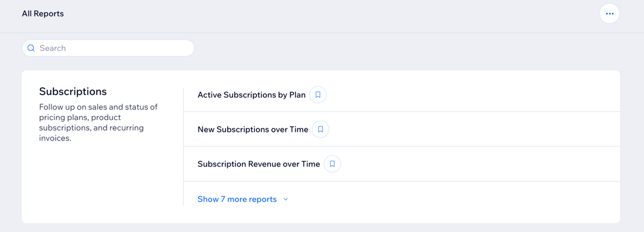The height and width of the screenshot is (232, 644).
Task: Click the Subscriptions section heading
Action: tap(73, 91)
